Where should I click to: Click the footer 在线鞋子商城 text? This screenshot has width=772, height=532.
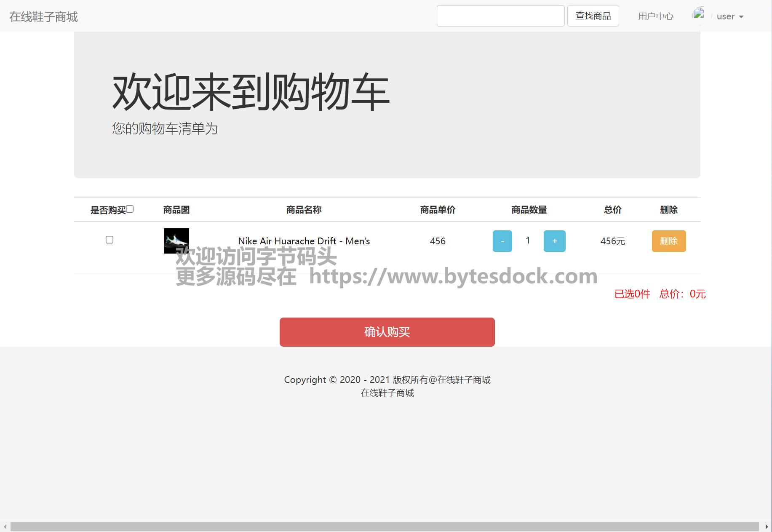[387, 393]
